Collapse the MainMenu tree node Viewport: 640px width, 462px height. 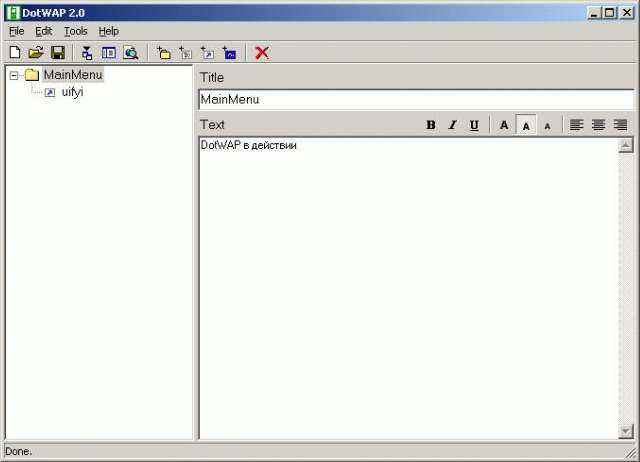[x=14, y=76]
